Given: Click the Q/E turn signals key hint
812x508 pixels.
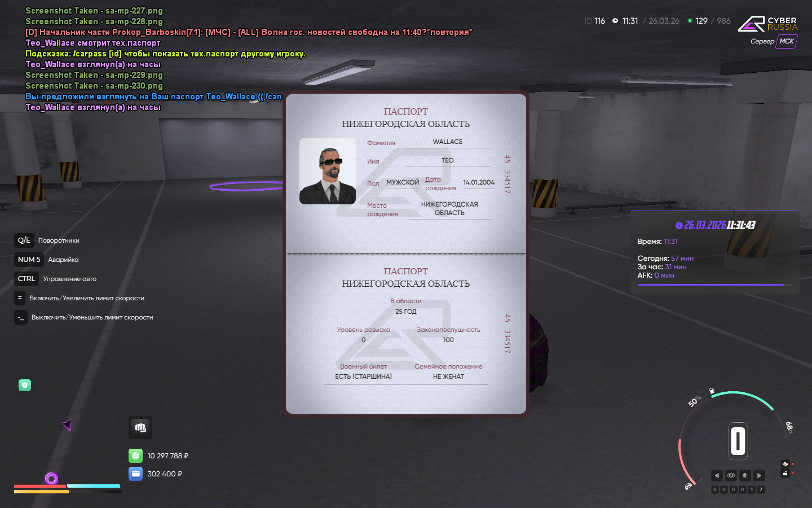Looking at the screenshot, I should [24, 240].
